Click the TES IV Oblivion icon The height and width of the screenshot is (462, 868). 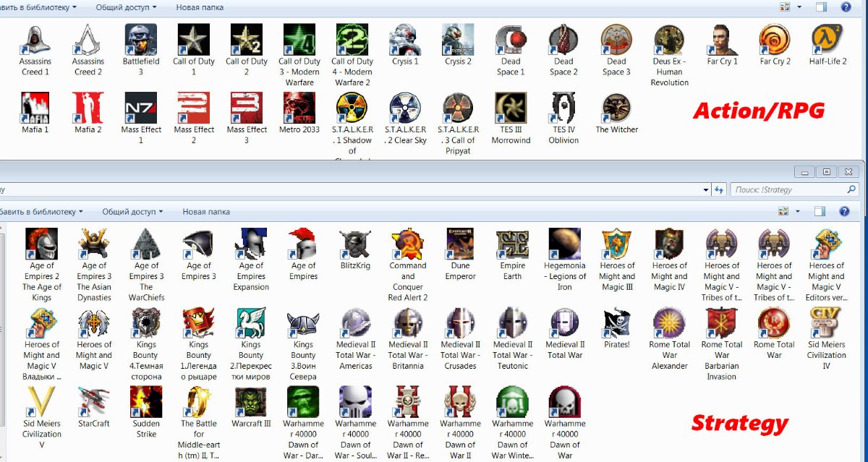point(563,108)
